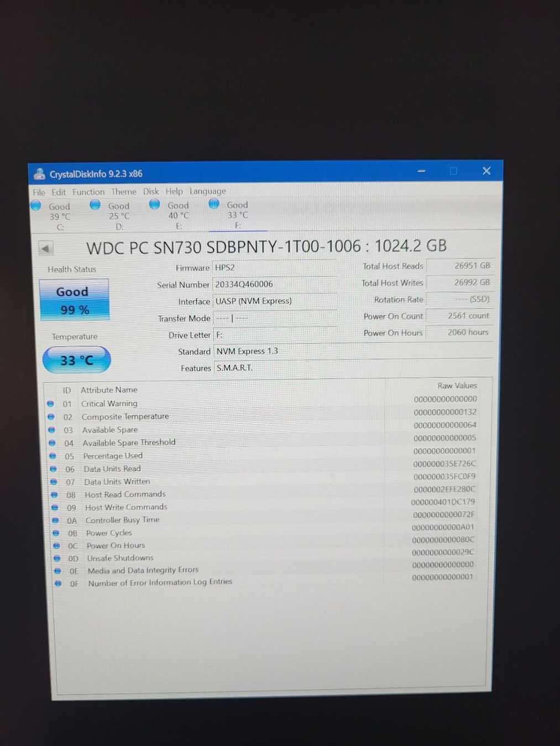Click the Attribute Name column header
Screen dimensions: 560x746
click(x=109, y=390)
